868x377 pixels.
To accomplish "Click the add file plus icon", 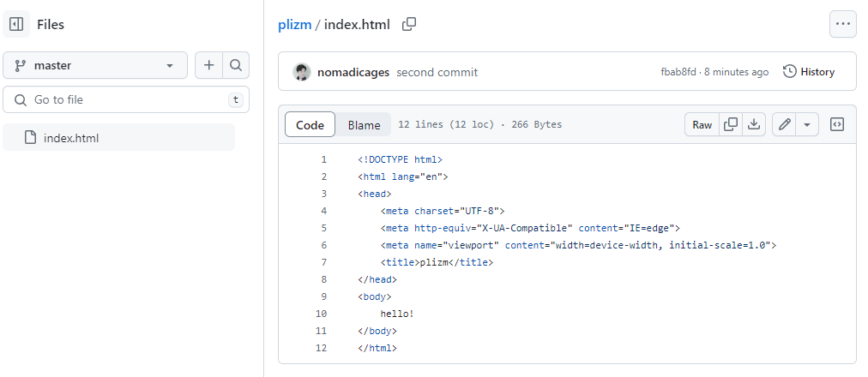I will click(208, 65).
